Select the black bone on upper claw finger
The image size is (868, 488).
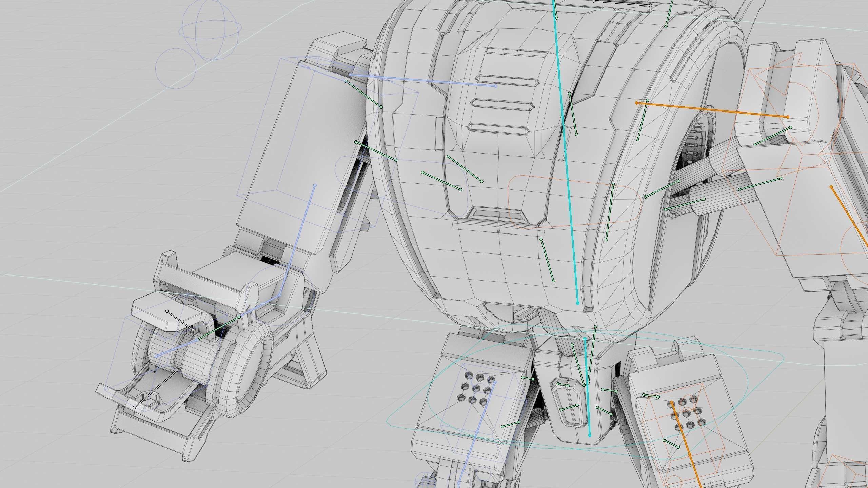coord(180,321)
